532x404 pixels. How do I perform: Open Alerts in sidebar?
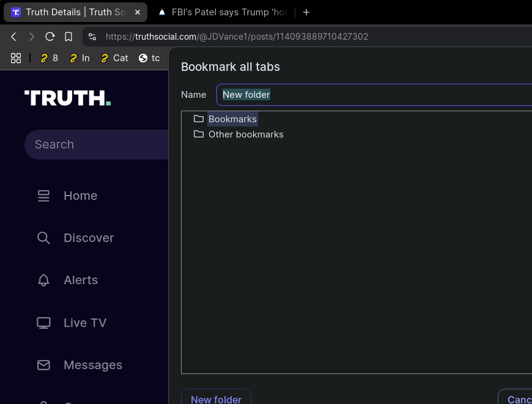click(x=67, y=280)
